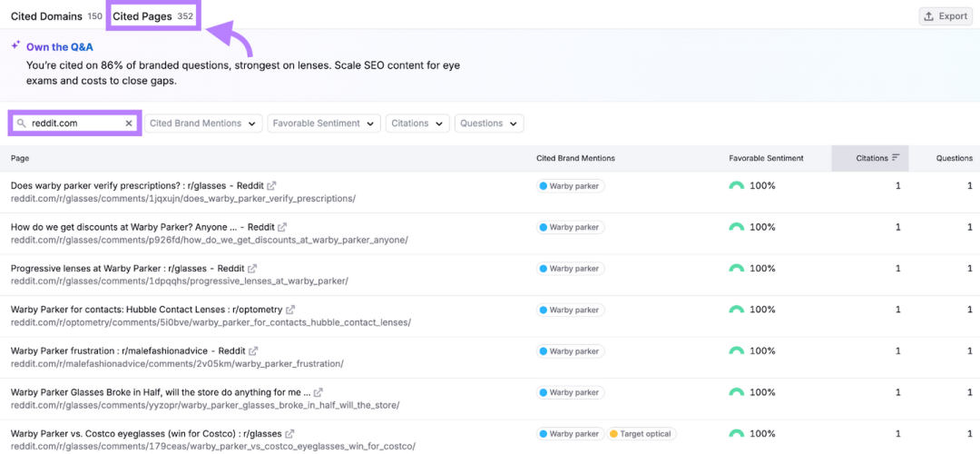Open 'Progressive lenses at Warby Parker' page title

point(128,268)
